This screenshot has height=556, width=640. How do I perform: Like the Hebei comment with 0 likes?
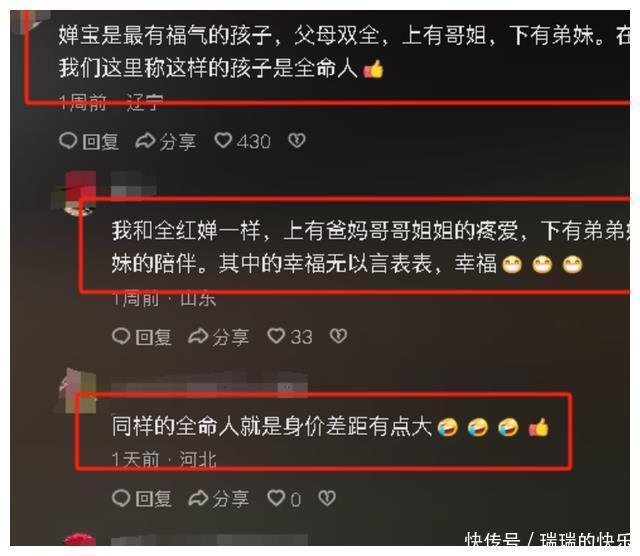(x=276, y=498)
